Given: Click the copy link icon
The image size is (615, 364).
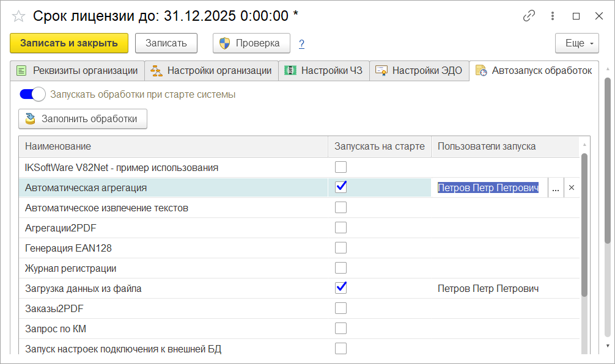Looking at the screenshot, I should point(529,16).
